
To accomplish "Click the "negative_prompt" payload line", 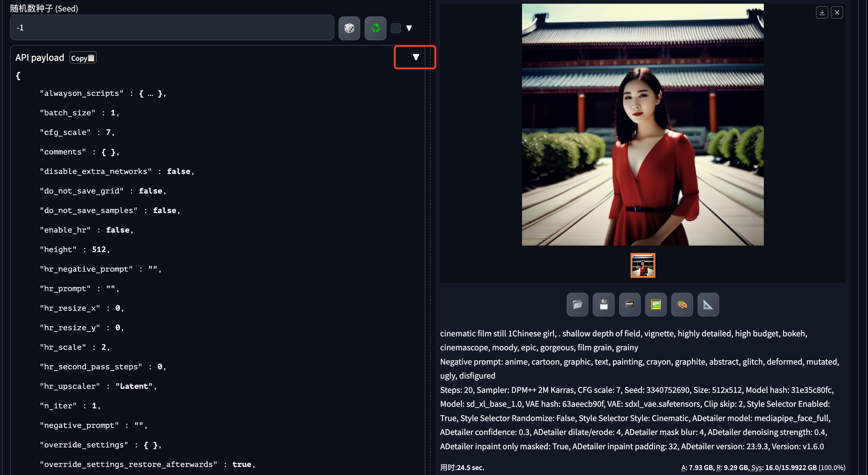I will coord(94,425).
